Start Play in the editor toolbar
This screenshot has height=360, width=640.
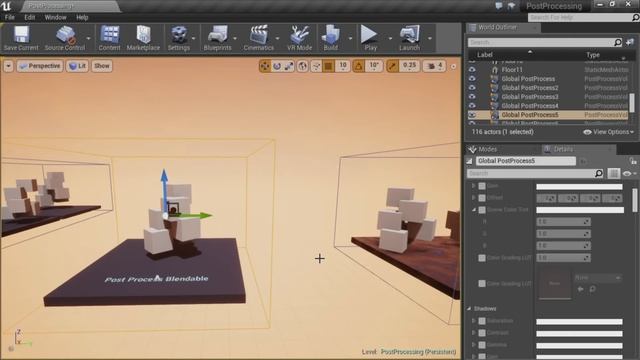370,38
